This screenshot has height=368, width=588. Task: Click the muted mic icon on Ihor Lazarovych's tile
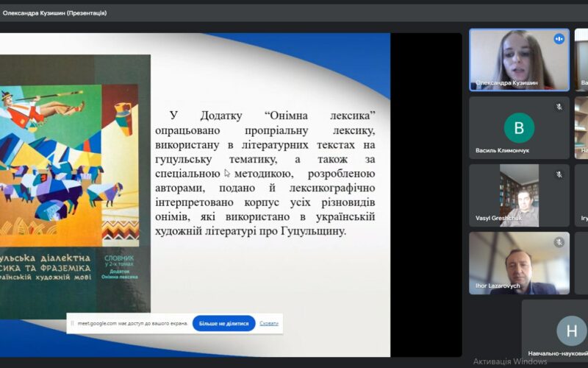pyautogui.click(x=559, y=242)
